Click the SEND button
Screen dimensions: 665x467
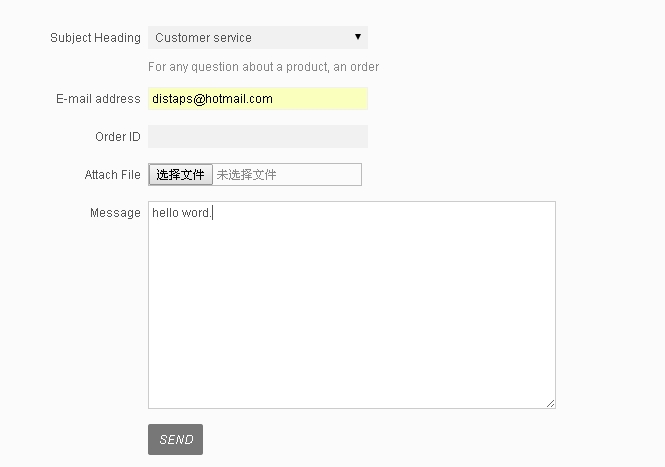pyautogui.click(x=176, y=439)
